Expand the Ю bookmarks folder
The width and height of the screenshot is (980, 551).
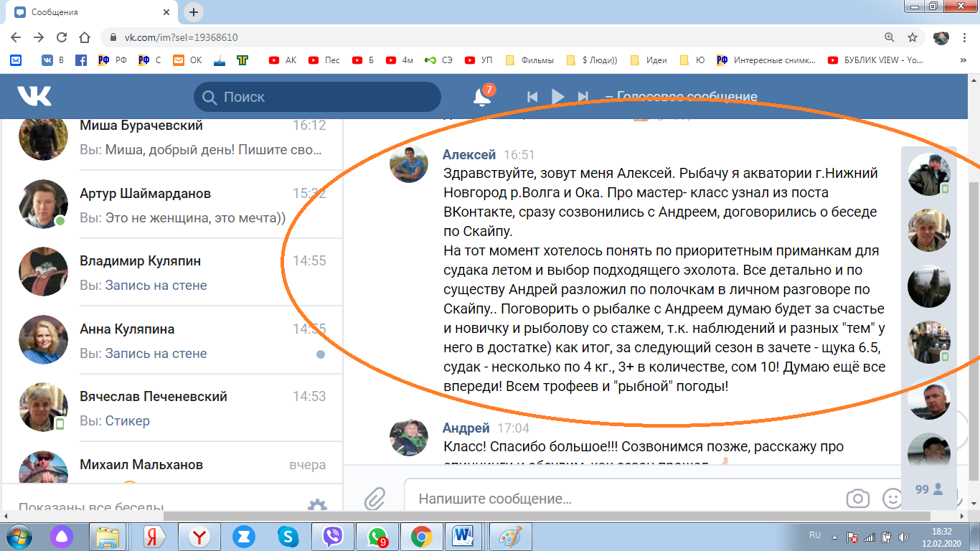coord(691,60)
